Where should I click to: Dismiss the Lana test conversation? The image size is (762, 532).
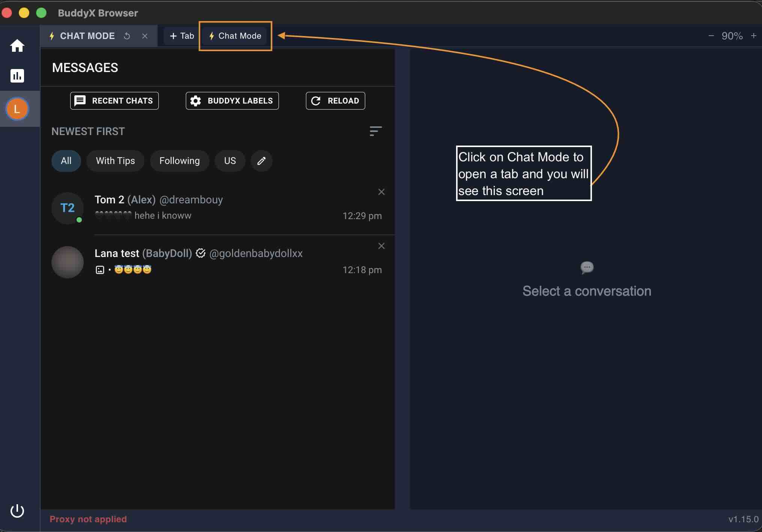click(x=381, y=246)
